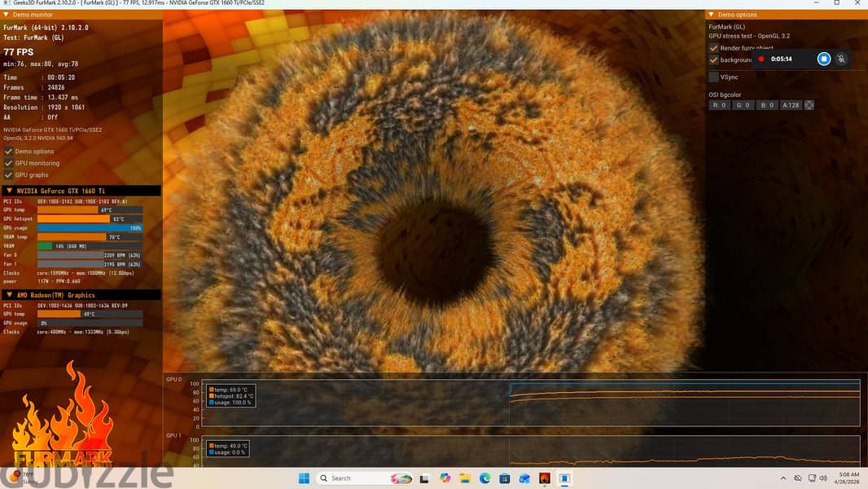
Task: Open Task View from taskbar
Action: (424, 478)
